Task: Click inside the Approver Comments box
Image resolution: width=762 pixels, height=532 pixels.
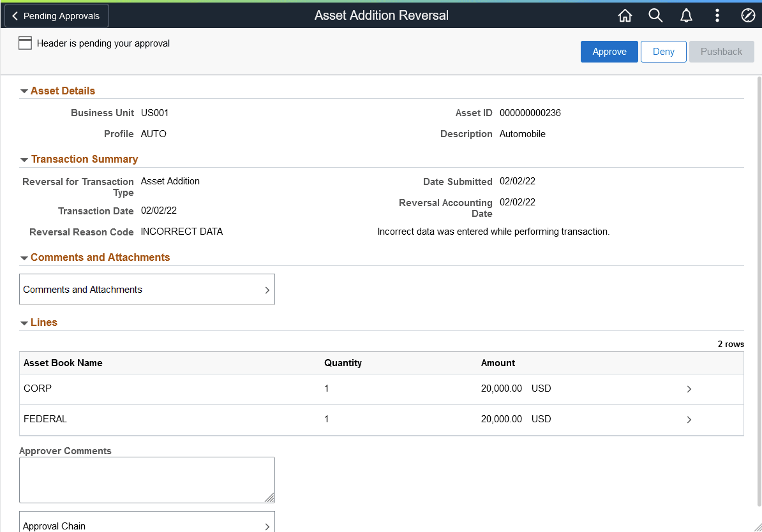Action: pyautogui.click(x=147, y=479)
